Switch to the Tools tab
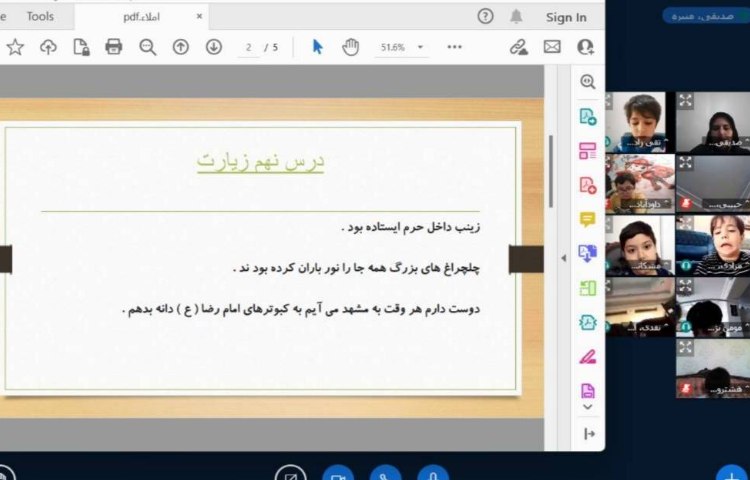This screenshot has height=480, width=750. [x=40, y=17]
